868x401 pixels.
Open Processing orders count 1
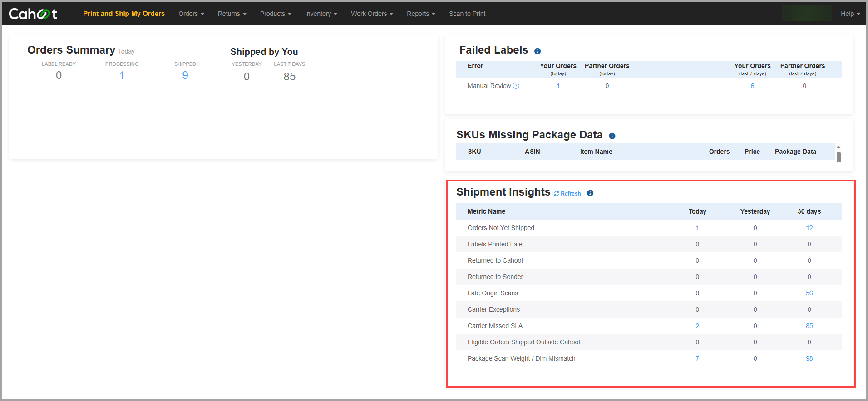[x=122, y=75]
